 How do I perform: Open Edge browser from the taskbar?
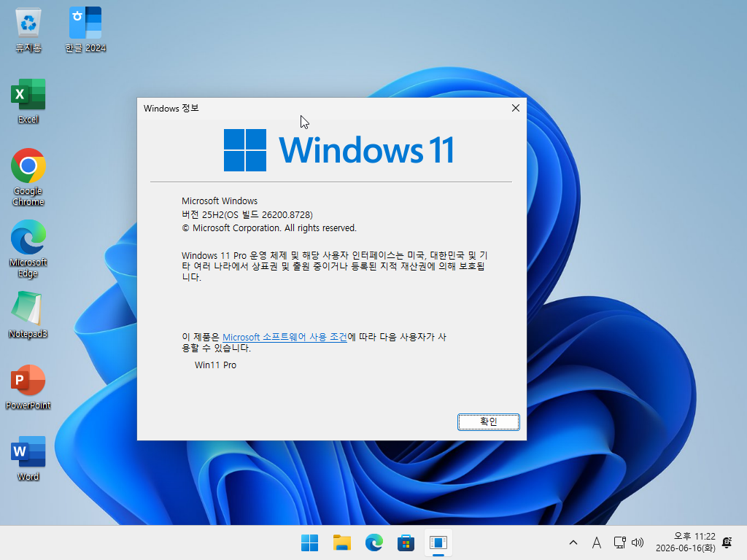(374, 542)
